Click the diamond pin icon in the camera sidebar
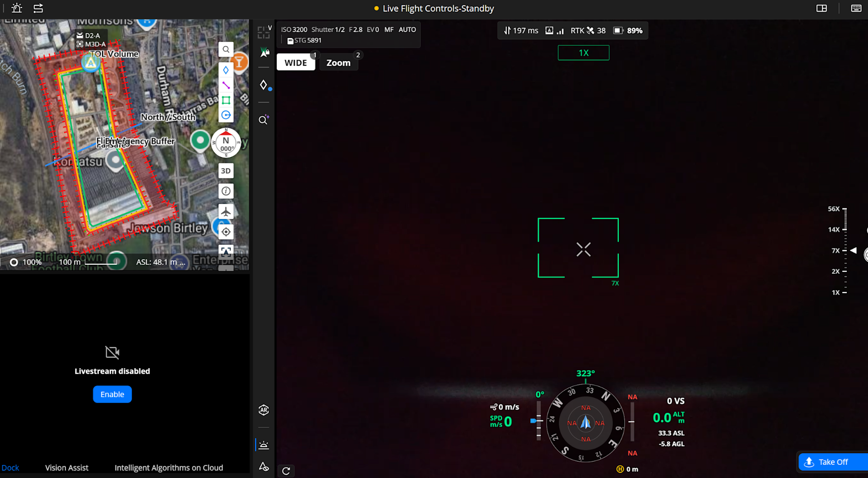Viewport: 868px width, 478px height. (x=264, y=85)
